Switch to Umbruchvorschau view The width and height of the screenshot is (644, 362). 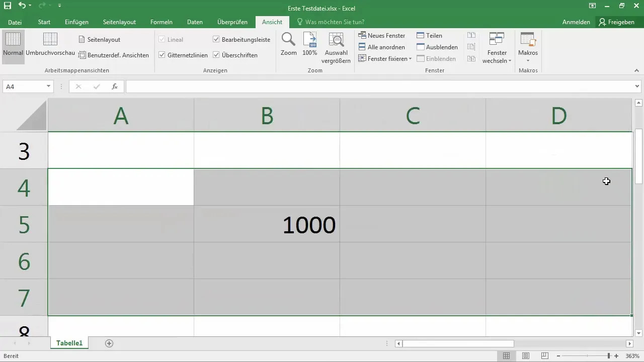point(50,44)
